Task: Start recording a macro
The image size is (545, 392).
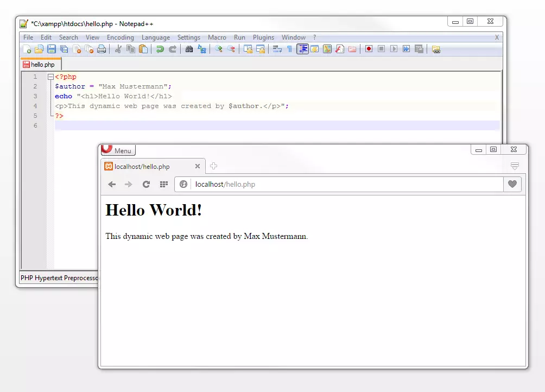Action: pyautogui.click(x=368, y=49)
